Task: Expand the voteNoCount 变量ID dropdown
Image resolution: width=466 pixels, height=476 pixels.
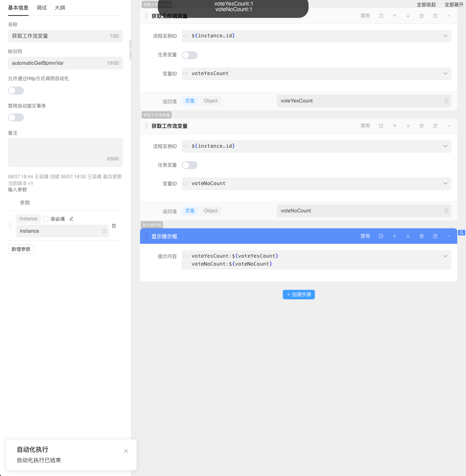Action: (445, 183)
